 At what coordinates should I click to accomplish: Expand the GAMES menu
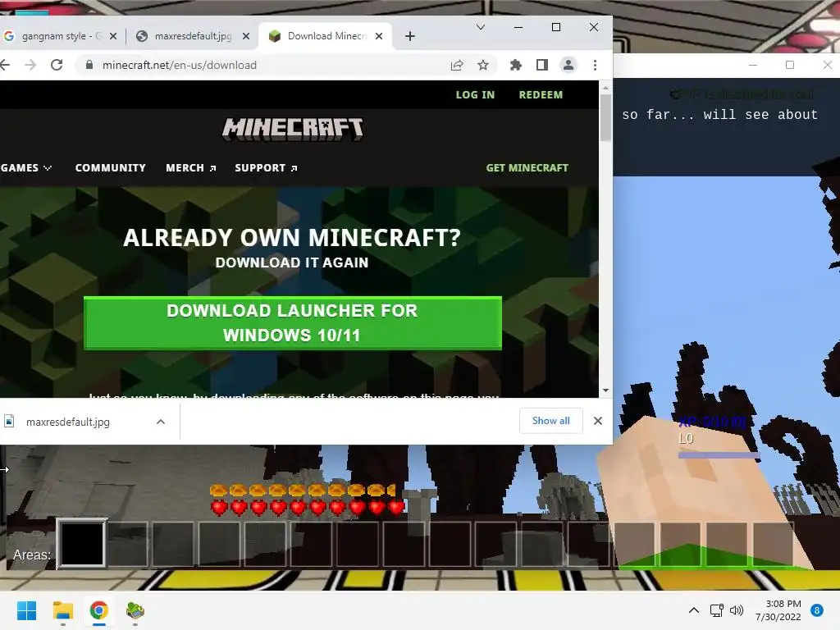pyautogui.click(x=25, y=167)
